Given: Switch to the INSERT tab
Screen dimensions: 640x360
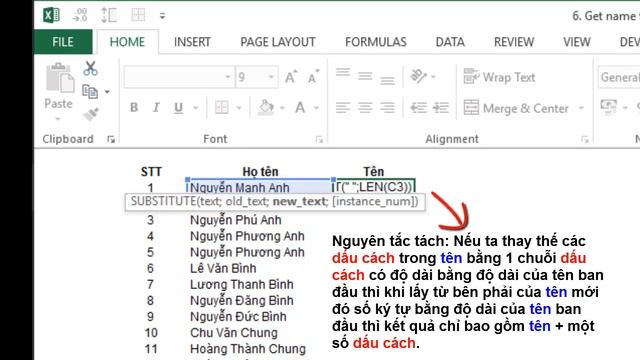Looking at the screenshot, I should pos(192,42).
